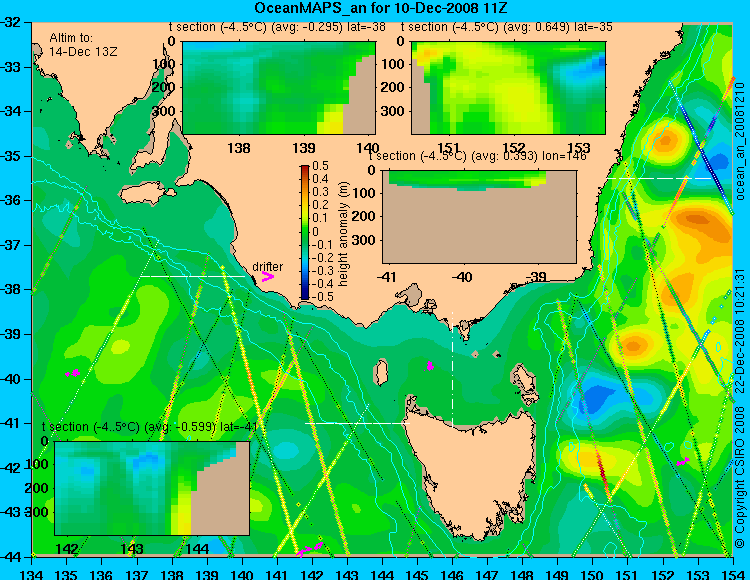Select the magenta drifter marker north of Tasmania
750x580 pixels.
pos(430,366)
